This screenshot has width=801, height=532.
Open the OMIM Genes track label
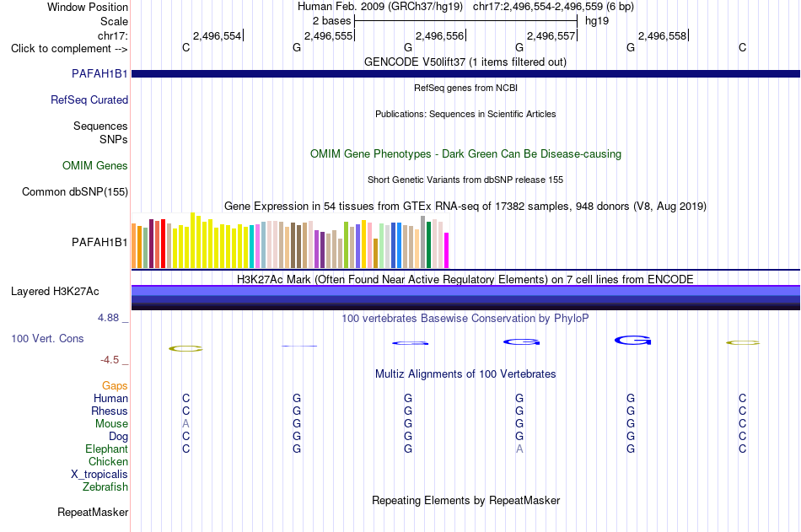(x=95, y=165)
